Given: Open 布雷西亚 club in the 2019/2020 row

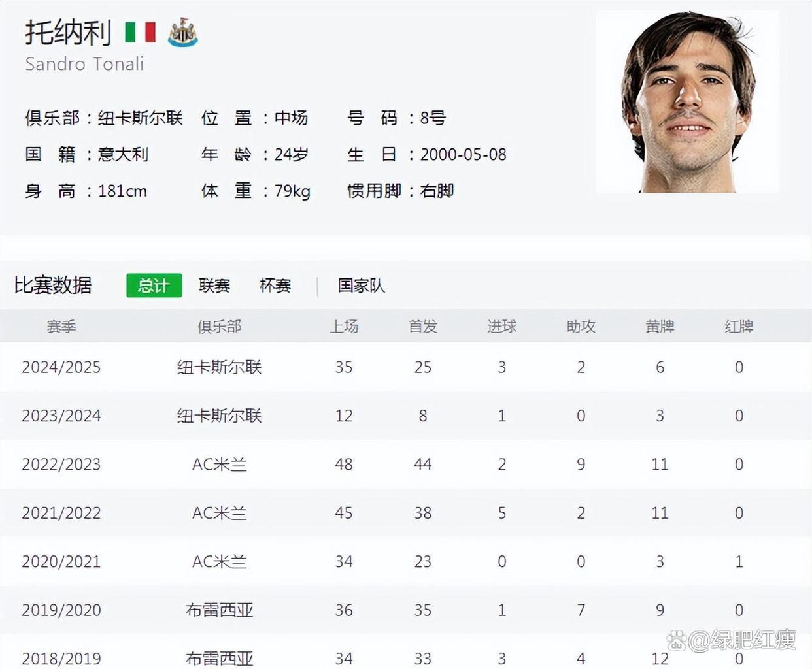Looking at the screenshot, I should [220, 610].
